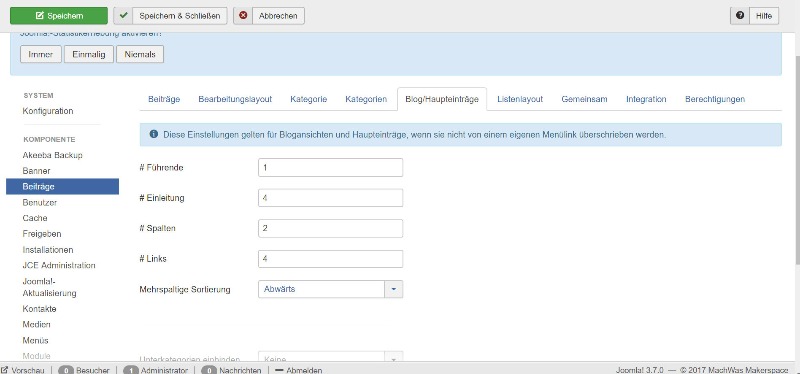Viewport: 800px width, 374px height.
Task: Open Konfiguration in the sidebar
Action: pyautogui.click(x=48, y=111)
